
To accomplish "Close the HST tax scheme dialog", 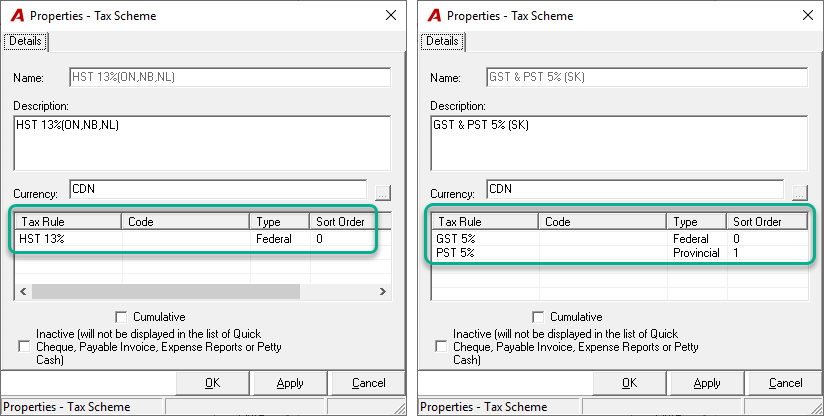I will pyautogui.click(x=391, y=15).
